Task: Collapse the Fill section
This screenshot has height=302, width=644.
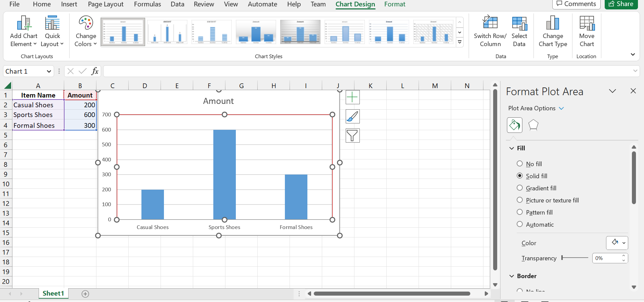Action: (x=512, y=148)
